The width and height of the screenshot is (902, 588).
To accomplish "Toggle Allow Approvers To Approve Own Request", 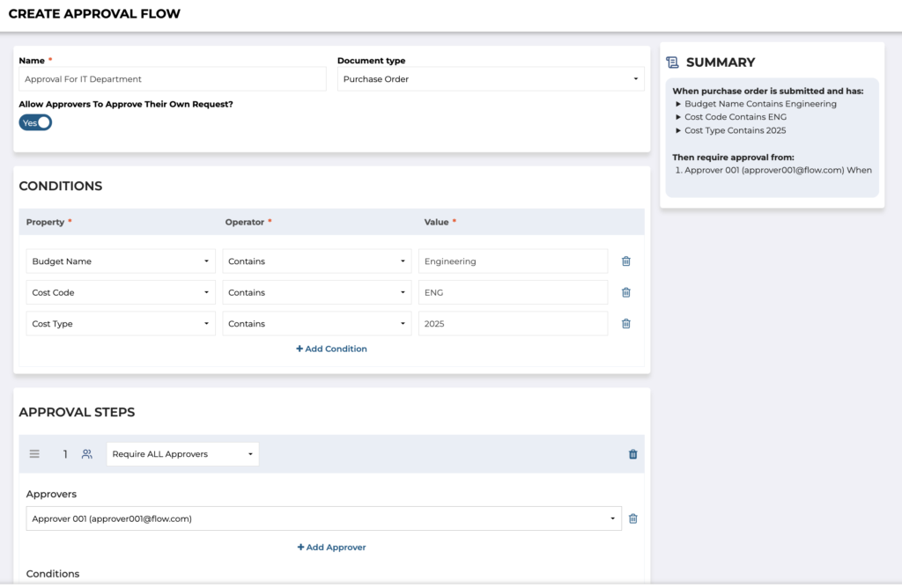I will tap(36, 123).
